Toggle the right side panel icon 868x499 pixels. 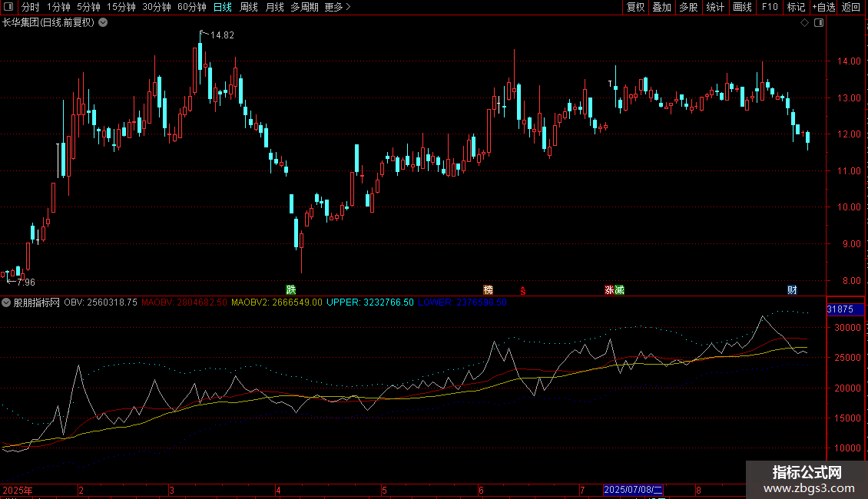pos(819,23)
